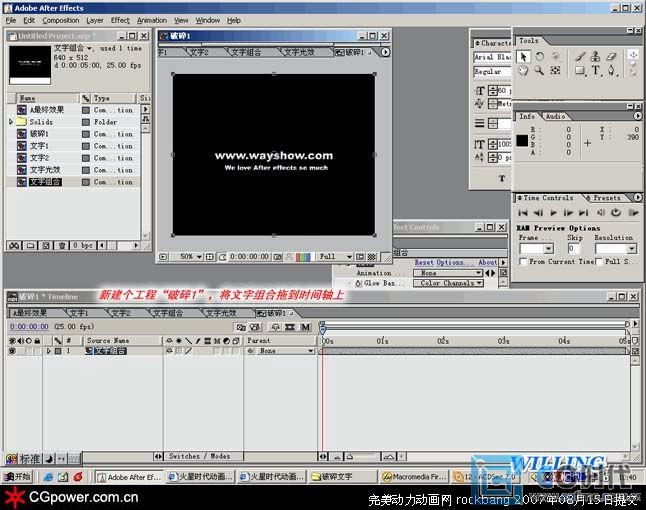Screen dimensions: 646x510
Task: Select the Eraser tool
Action: (x=611, y=56)
